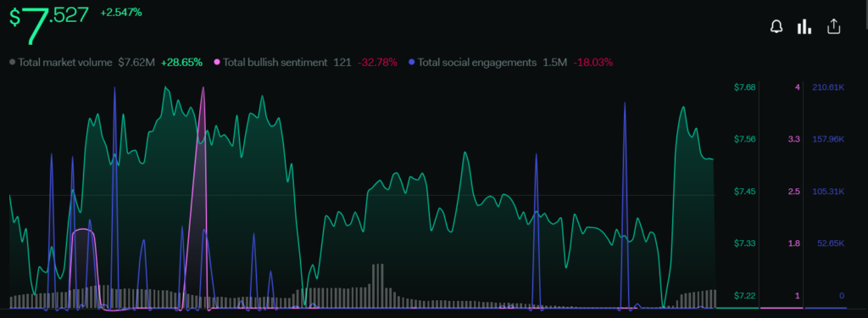Click the blue social engagements legend dot

(x=411, y=63)
